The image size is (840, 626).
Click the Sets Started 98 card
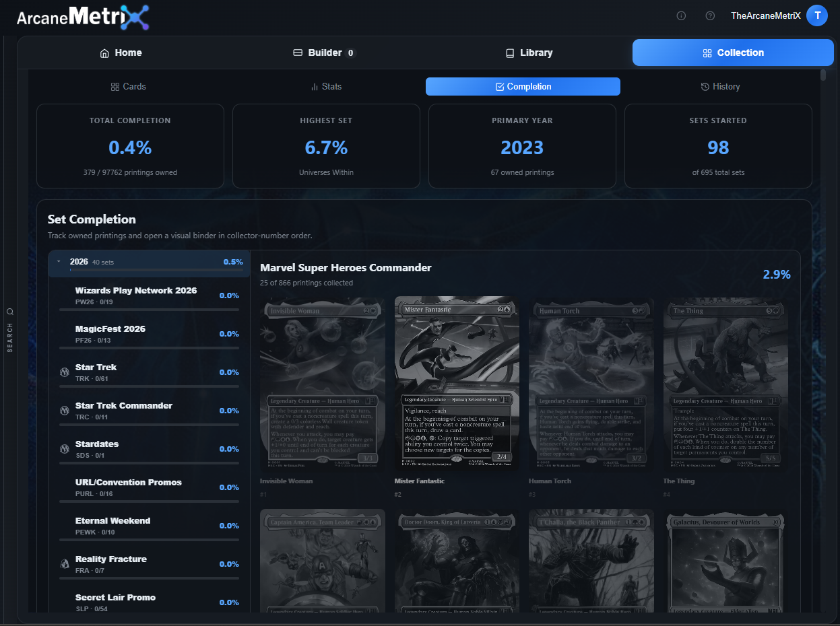pos(718,146)
